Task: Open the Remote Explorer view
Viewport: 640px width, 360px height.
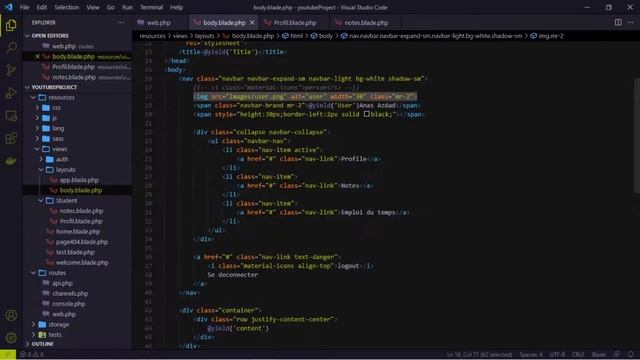Action: click(x=11, y=116)
